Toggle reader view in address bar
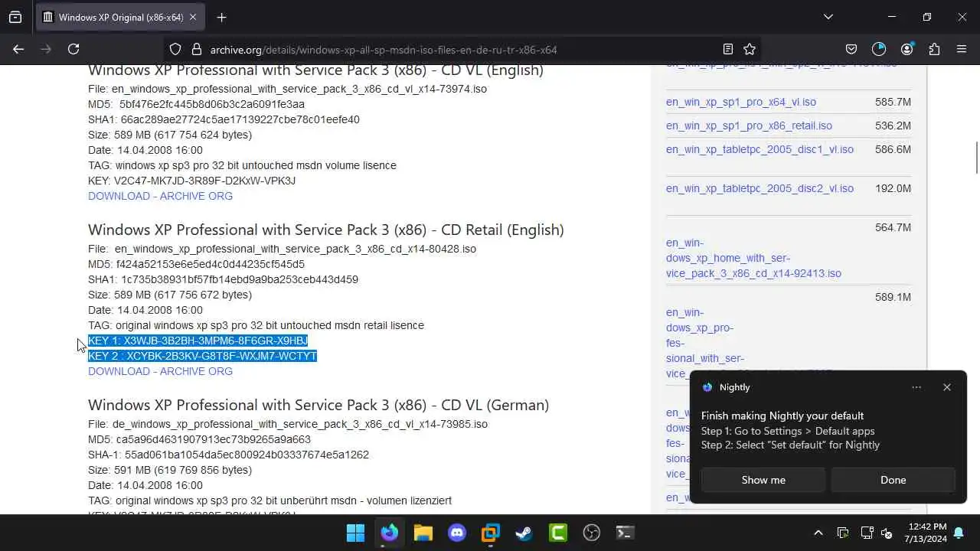980x551 pixels. [728, 49]
